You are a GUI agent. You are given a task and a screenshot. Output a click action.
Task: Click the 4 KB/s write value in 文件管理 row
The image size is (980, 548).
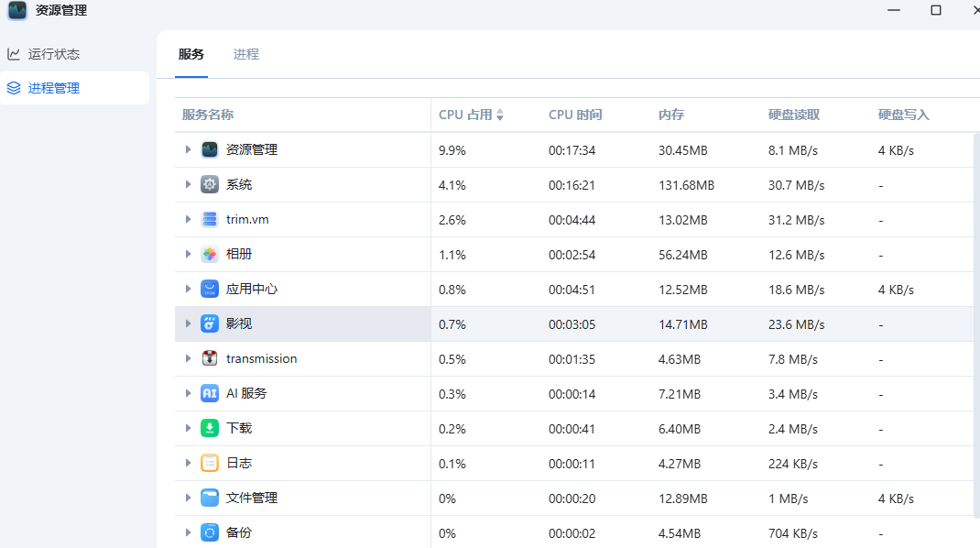coord(897,499)
